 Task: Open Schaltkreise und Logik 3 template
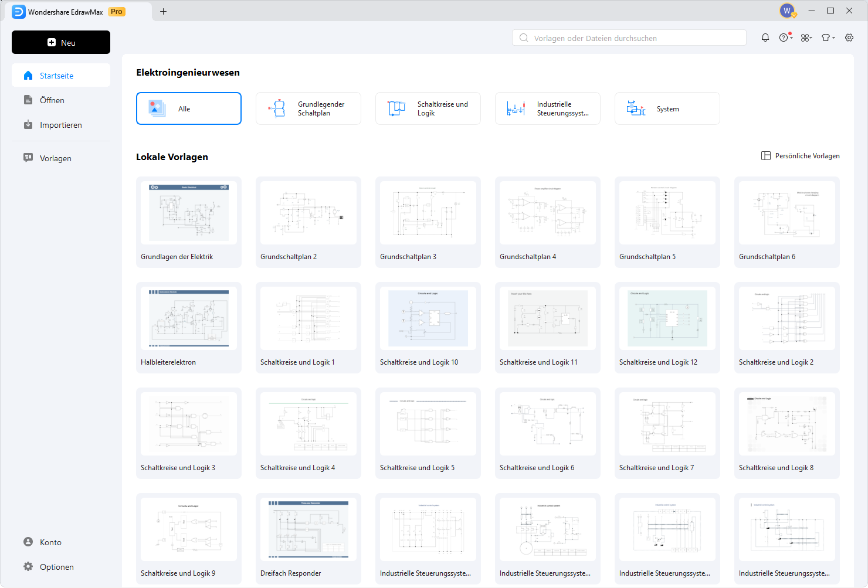(x=189, y=433)
